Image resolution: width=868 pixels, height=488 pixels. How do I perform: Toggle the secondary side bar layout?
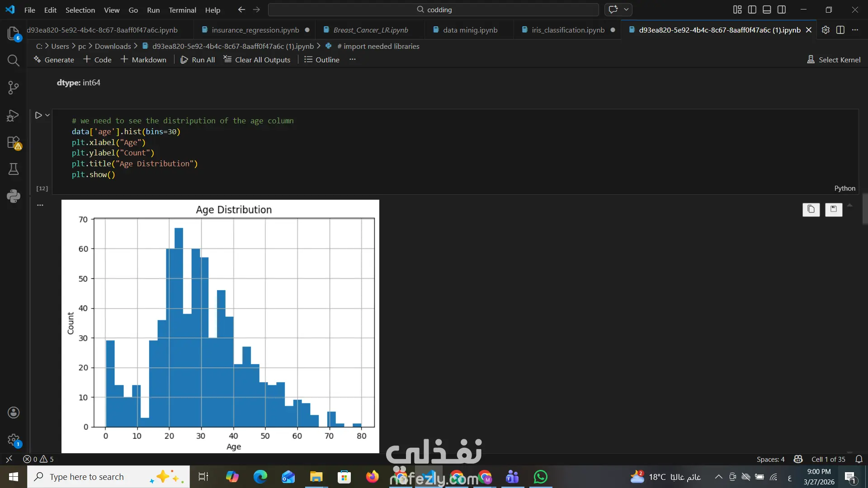[x=782, y=9]
